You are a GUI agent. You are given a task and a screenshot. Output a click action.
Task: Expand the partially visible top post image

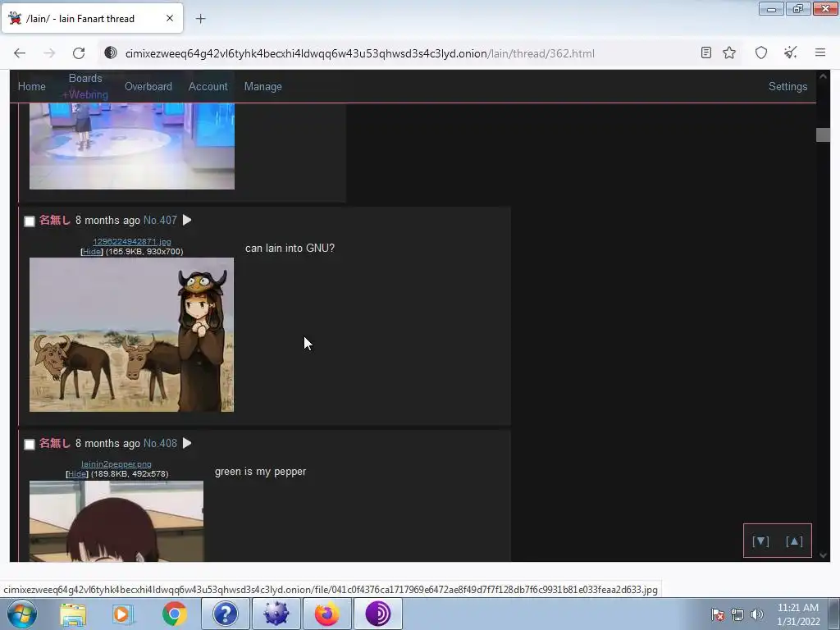[132, 146]
